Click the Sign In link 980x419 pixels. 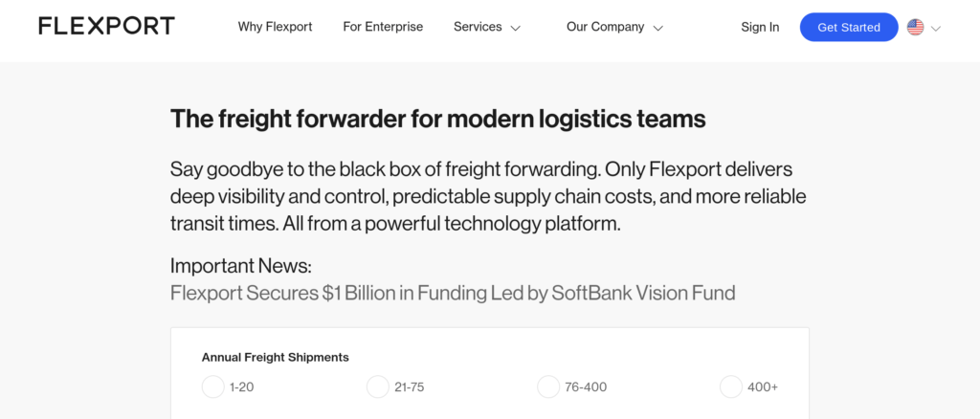point(760,28)
